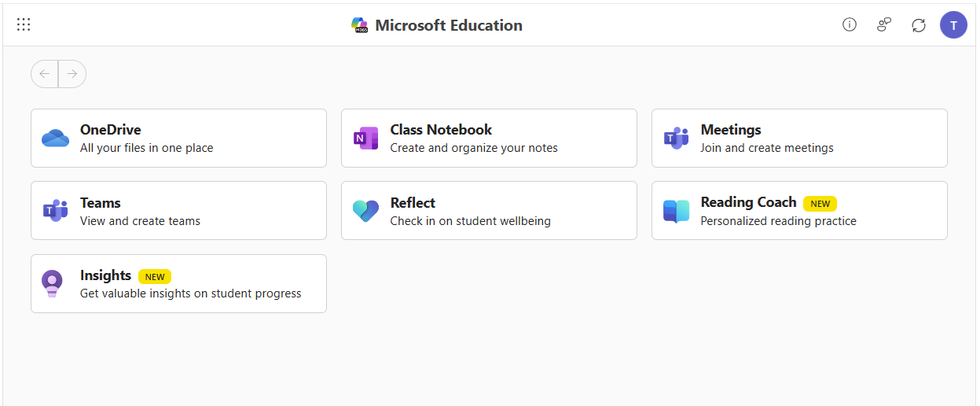Image resolution: width=980 pixels, height=406 pixels.
Task: Open the Teams card title
Action: point(101,203)
